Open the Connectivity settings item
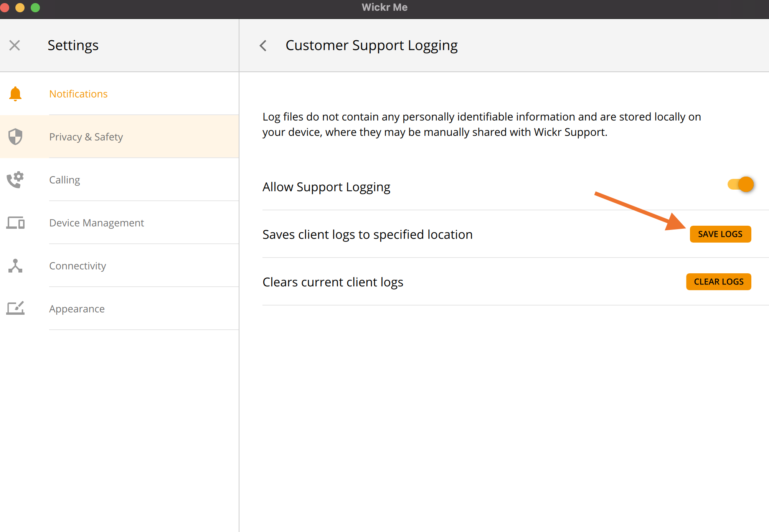Screen dimensions: 769x532 [x=78, y=266]
